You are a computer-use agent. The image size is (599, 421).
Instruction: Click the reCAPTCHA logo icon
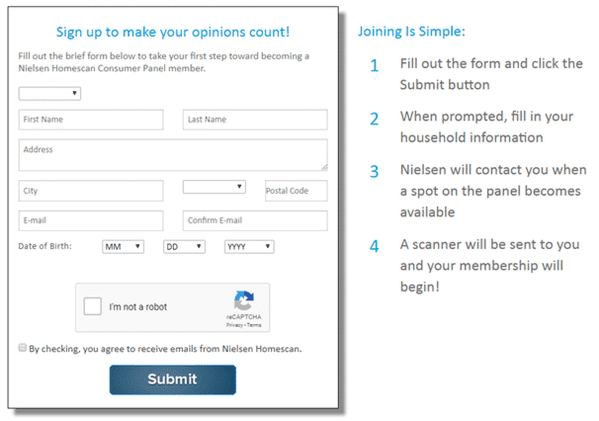pyautogui.click(x=244, y=300)
